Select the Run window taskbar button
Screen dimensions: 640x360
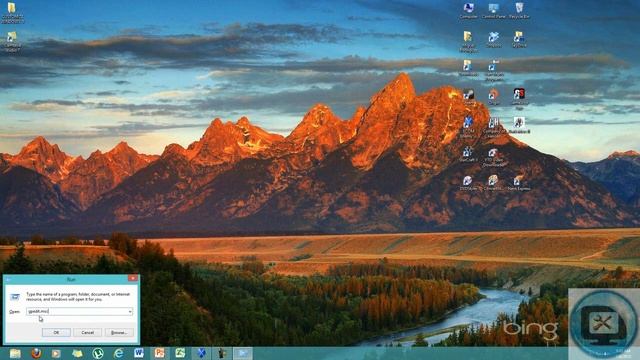(x=243, y=353)
